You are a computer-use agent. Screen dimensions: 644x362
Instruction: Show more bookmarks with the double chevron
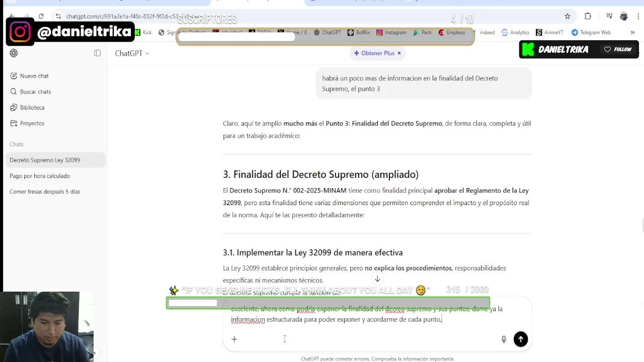(632, 32)
